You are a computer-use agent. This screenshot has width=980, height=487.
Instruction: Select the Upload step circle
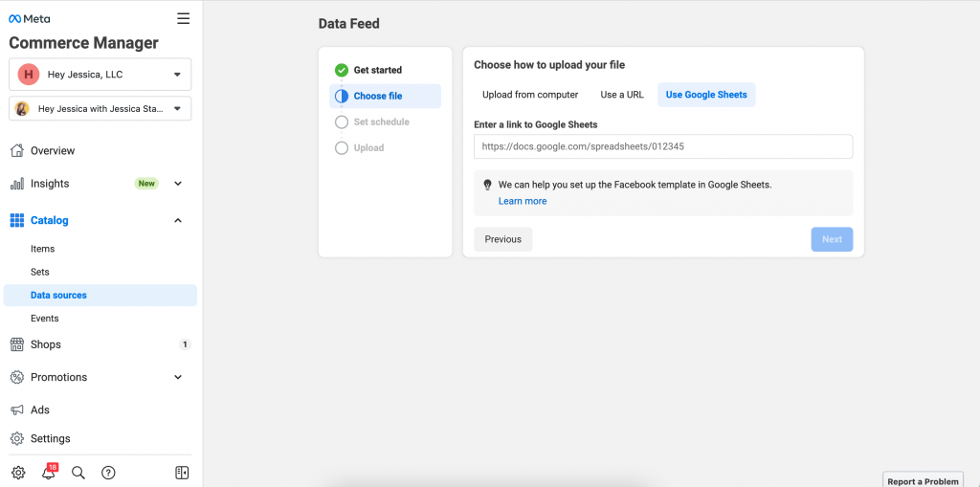click(342, 148)
